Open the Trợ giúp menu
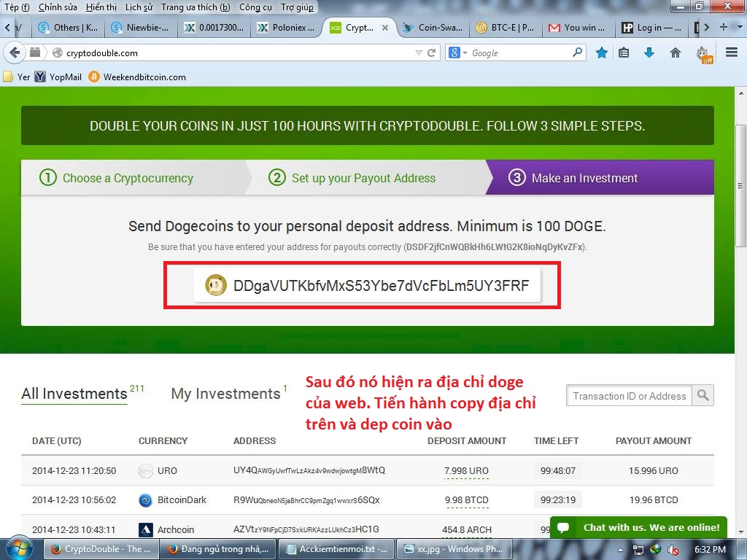The image size is (747, 560). pyautogui.click(x=298, y=7)
